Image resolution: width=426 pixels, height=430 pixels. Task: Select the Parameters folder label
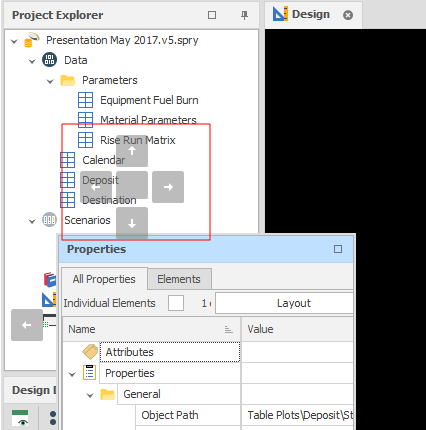pos(110,80)
